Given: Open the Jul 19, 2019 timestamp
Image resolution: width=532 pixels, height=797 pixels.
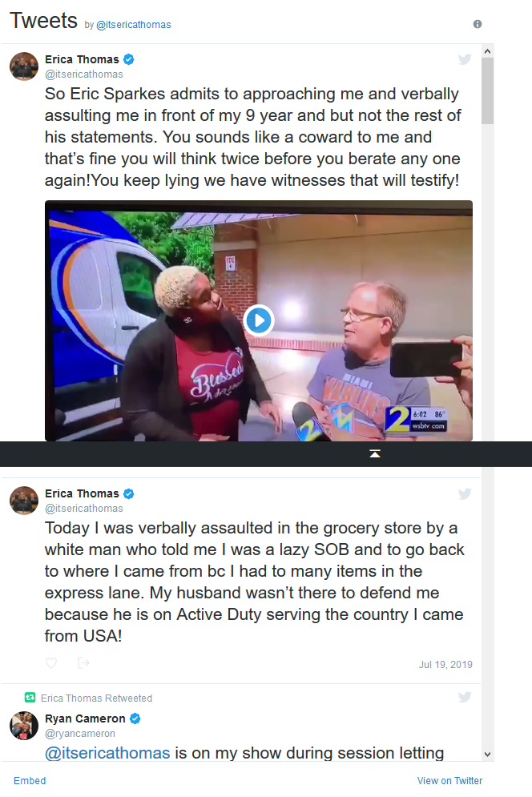Looking at the screenshot, I should click(x=445, y=664).
